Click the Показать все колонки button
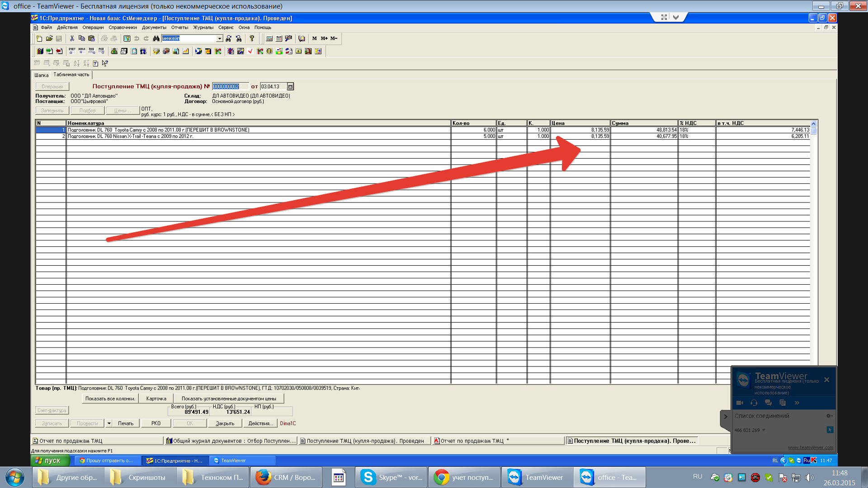Viewport: 868px width, 488px height. point(110,399)
